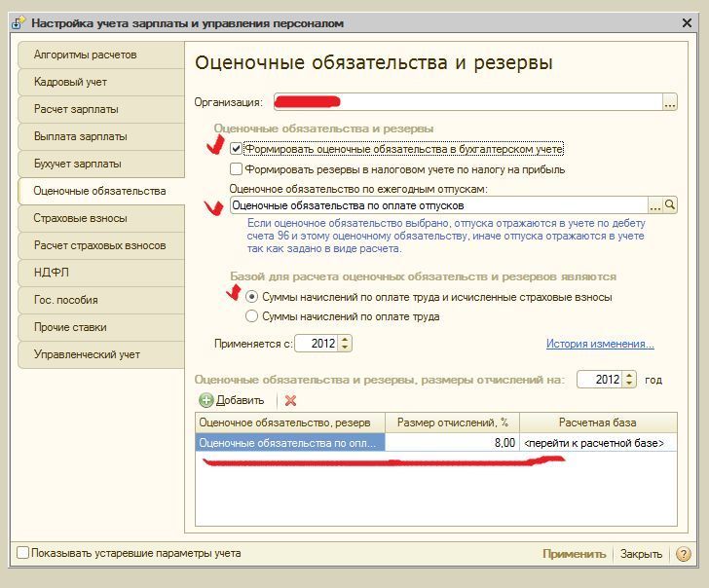
Task: Click the magnifier icon beside vacation obligation field
Action: (670, 205)
